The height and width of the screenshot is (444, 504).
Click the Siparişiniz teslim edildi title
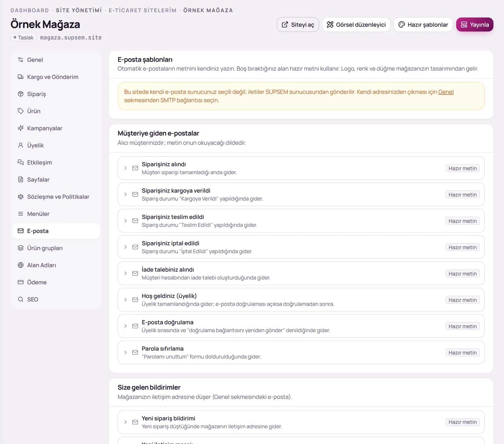[x=173, y=217]
